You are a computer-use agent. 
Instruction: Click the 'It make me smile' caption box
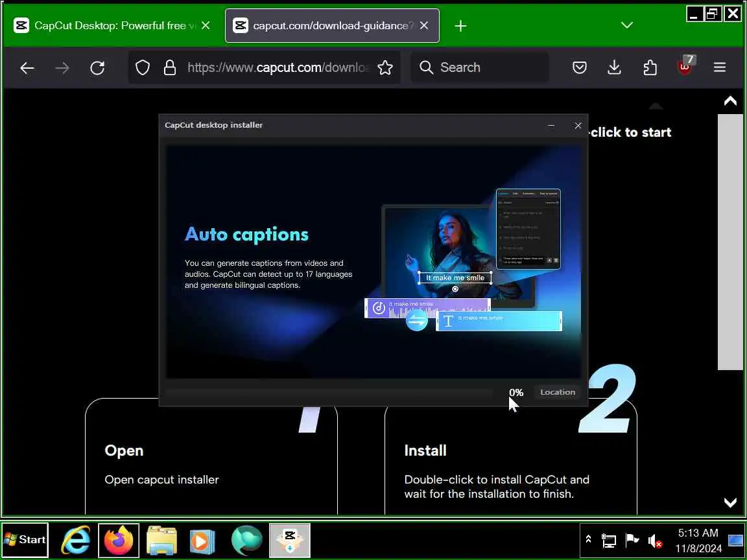(x=455, y=277)
